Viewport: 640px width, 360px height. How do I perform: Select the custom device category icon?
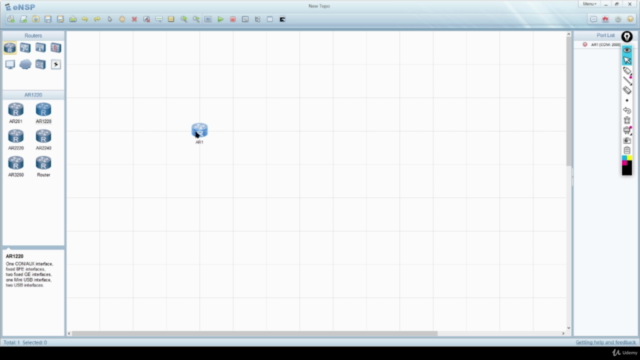tap(40, 64)
